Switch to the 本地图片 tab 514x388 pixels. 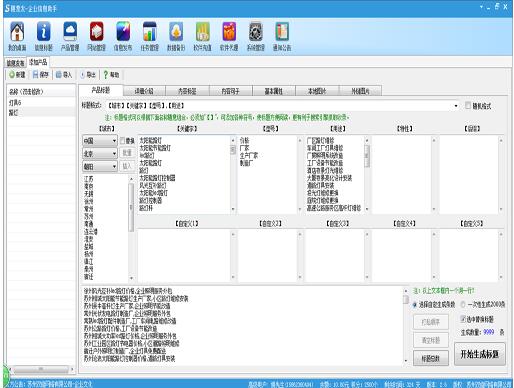click(317, 91)
